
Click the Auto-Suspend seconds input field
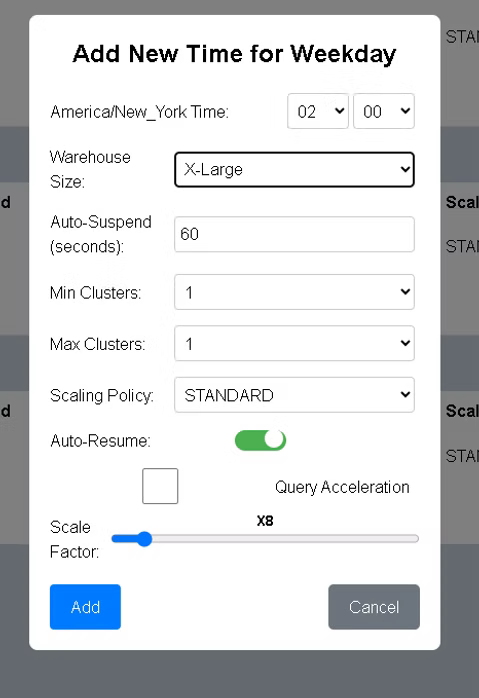pyautogui.click(x=294, y=234)
